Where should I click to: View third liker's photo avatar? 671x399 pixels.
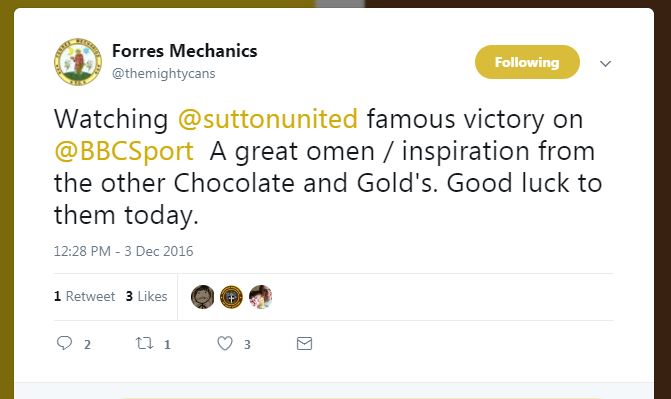261,297
